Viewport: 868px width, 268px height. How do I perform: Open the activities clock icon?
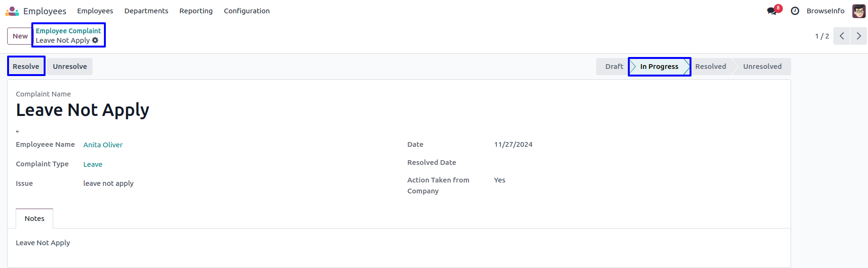point(795,11)
